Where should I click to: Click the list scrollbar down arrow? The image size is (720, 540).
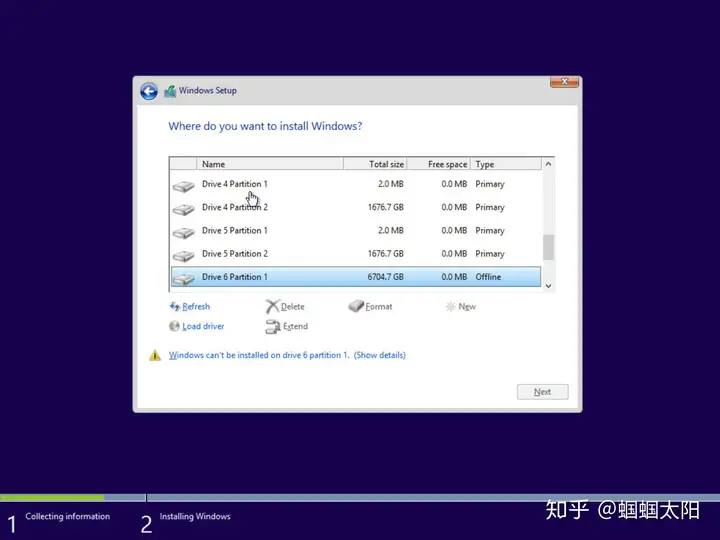click(x=548, y=286)
